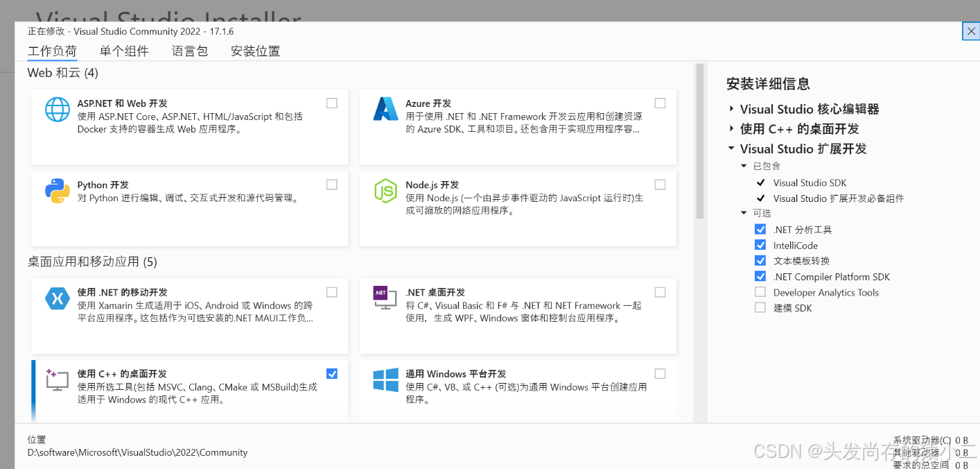980x469 pixels.
Task: Click Visual Studio 扩展开发必备组件 item
Action: [839, 198]
